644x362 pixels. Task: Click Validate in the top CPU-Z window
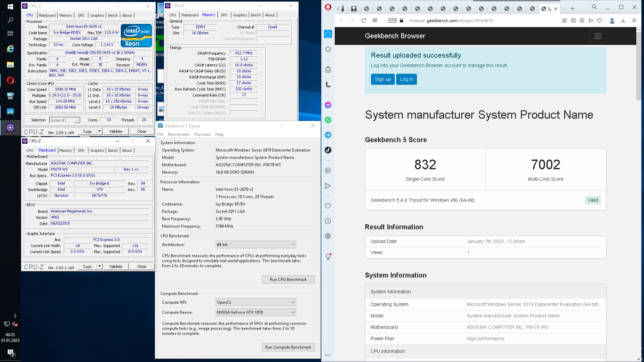pos(116,131)
